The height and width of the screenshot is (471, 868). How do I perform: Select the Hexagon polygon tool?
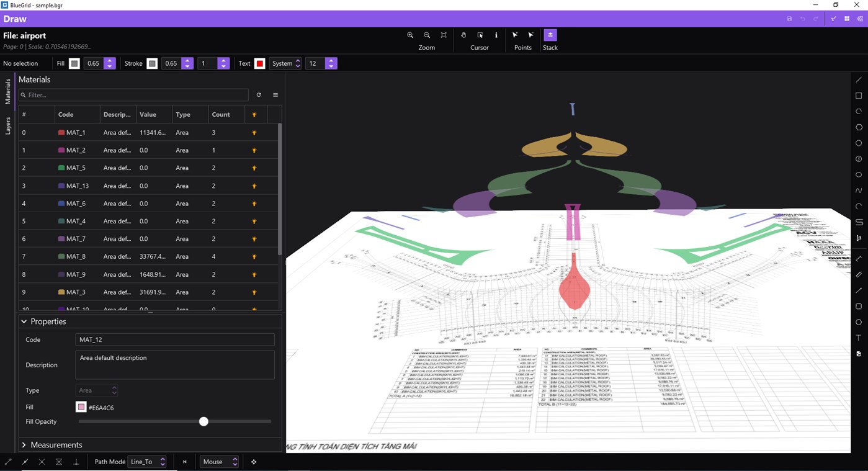point(859,127)
